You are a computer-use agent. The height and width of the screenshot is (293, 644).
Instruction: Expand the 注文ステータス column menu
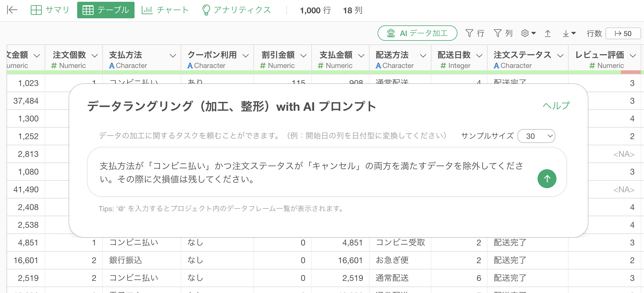[x=560, y=56]
